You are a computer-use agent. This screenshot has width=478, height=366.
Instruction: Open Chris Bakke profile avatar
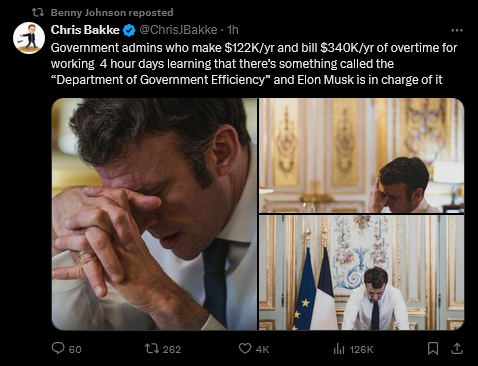pos(29,38)
